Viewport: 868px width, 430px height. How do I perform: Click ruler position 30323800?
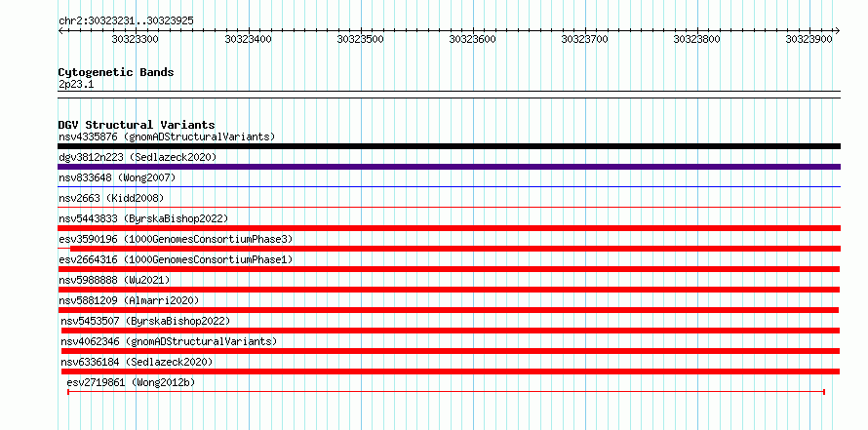tap(697, 39)
